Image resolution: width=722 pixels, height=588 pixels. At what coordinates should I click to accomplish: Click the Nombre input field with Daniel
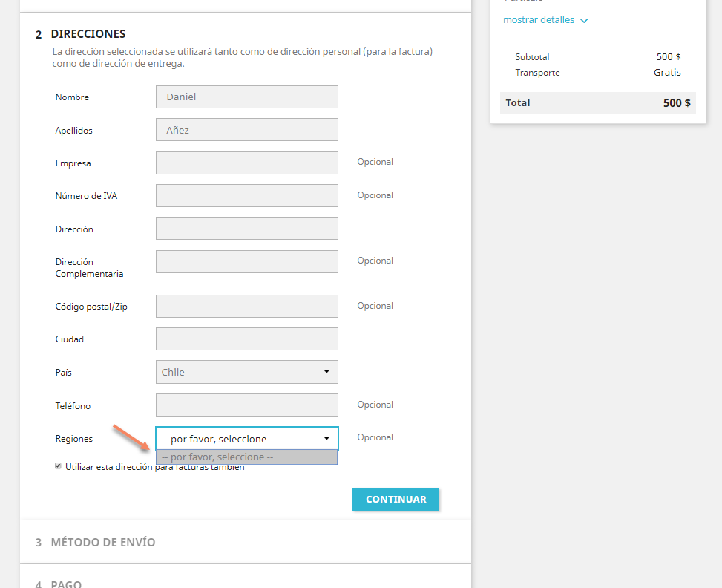coord(247,97)
